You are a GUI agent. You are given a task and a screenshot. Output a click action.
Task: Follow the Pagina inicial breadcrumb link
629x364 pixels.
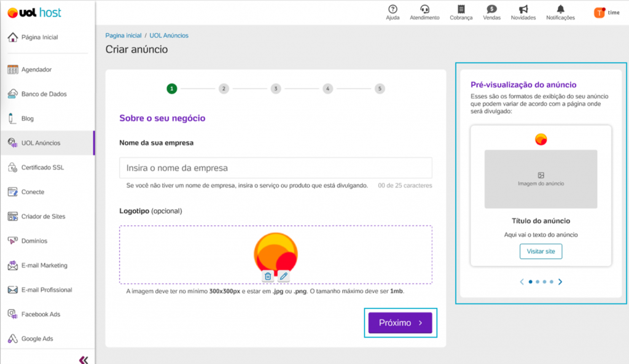[x=123, y=36]
